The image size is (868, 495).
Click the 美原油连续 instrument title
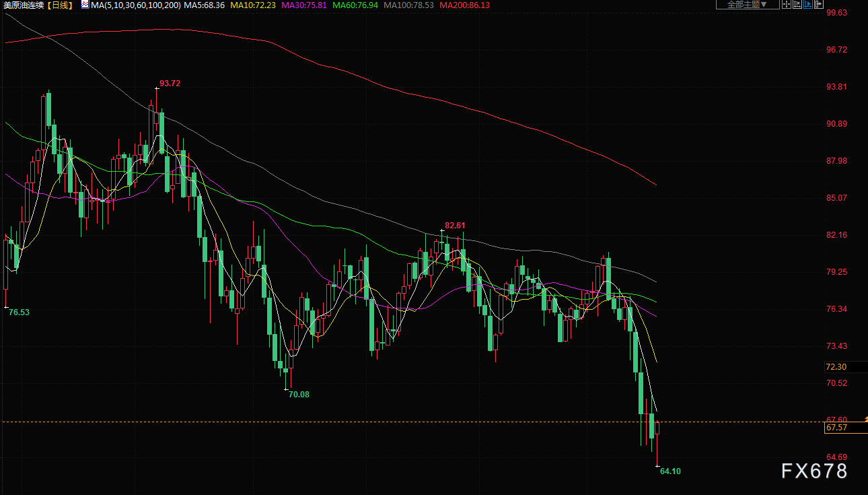(24, 5)
